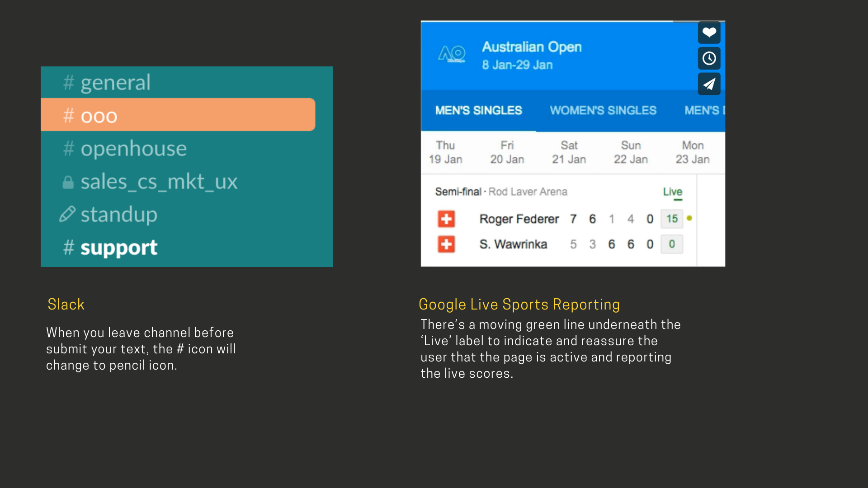Click Roger Federer's Swiss flag icon
The height and width of the screenshot is (488, 868).
[x=446, y=219]
